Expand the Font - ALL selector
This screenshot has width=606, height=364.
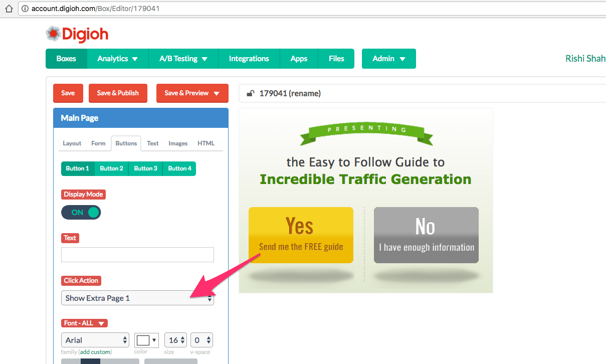click(84, 323)
